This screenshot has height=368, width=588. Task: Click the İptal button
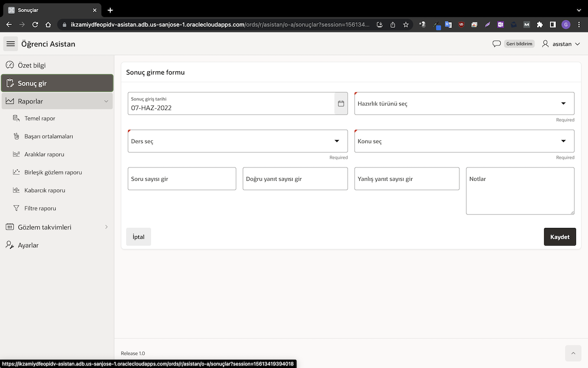138,237
